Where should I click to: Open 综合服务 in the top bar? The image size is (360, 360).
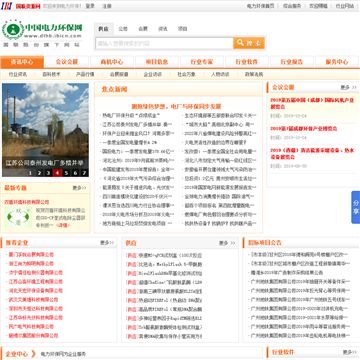[292, 6]
